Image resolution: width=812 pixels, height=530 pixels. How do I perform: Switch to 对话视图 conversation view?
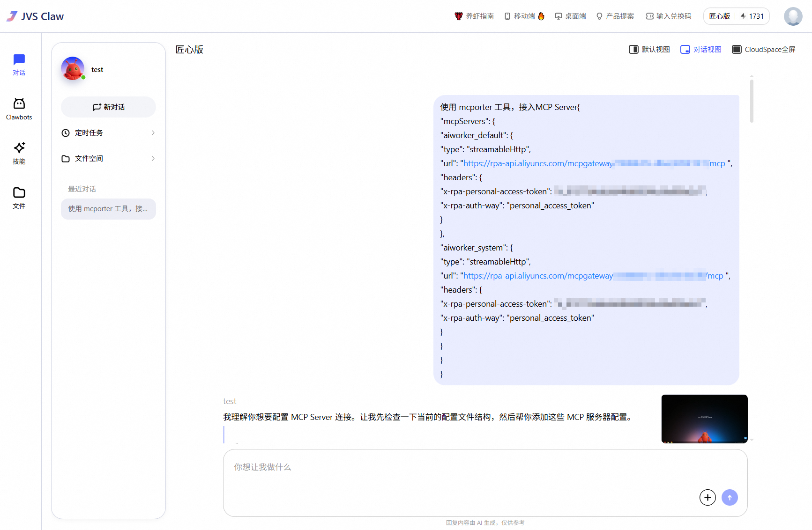[x=701, y=50]
